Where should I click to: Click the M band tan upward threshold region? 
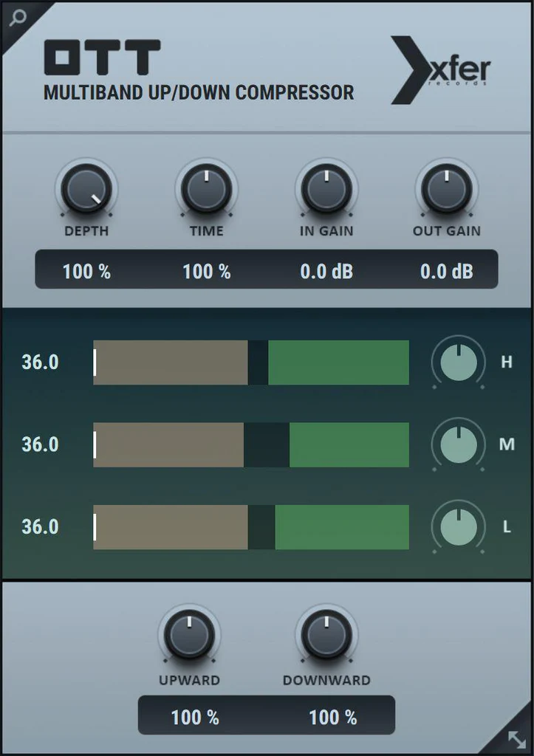(168, 445)
